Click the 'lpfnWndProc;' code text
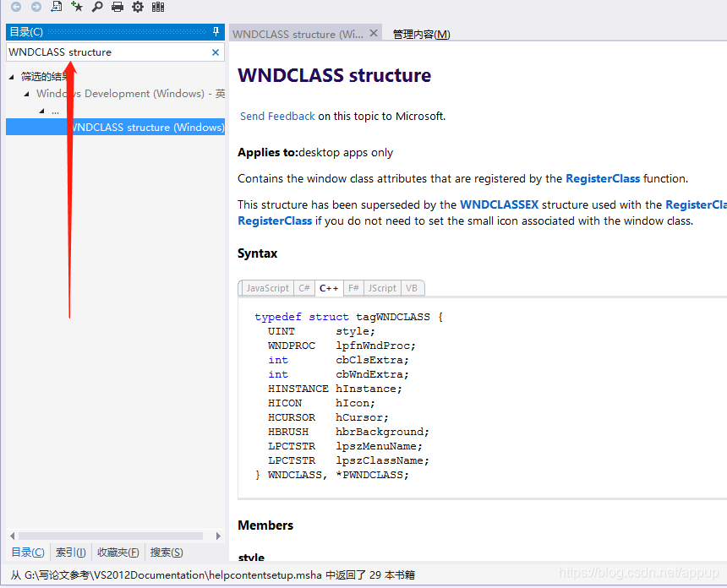Screen dimensions: 727x588 (x=375, y=346)
